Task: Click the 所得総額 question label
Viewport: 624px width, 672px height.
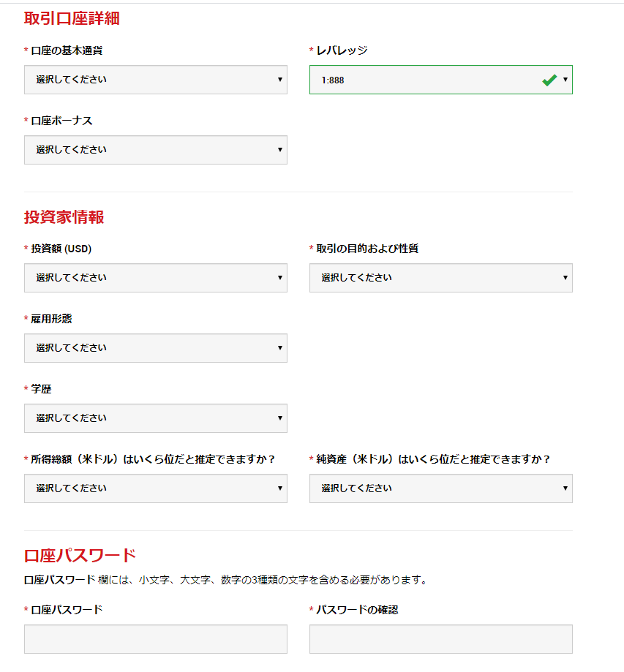Action: (153, 459)
